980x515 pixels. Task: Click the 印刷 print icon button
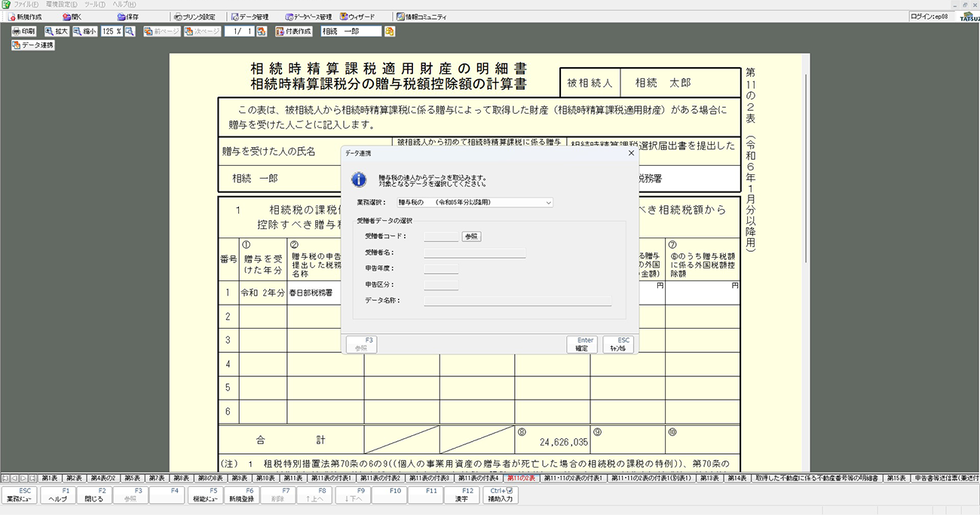[x=24, y=32]
